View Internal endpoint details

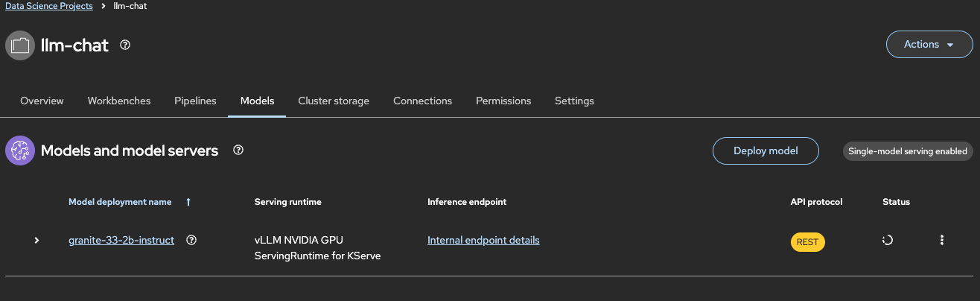pos(483,240)
